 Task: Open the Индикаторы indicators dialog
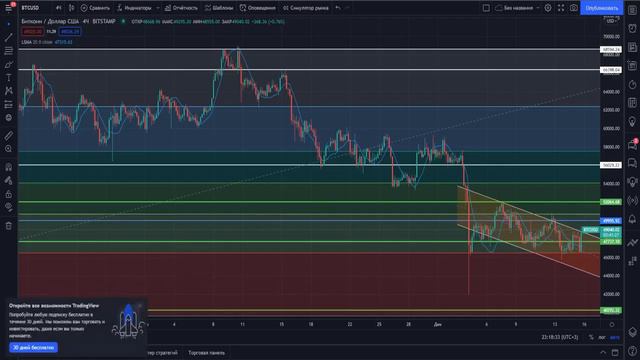[134, 8]
